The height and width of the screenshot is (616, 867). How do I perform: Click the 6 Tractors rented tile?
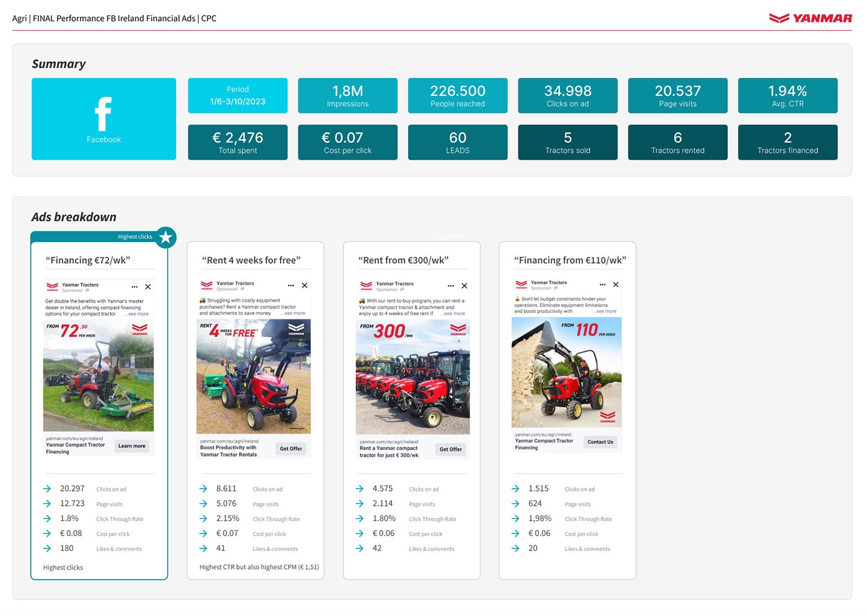coord(678,142)
